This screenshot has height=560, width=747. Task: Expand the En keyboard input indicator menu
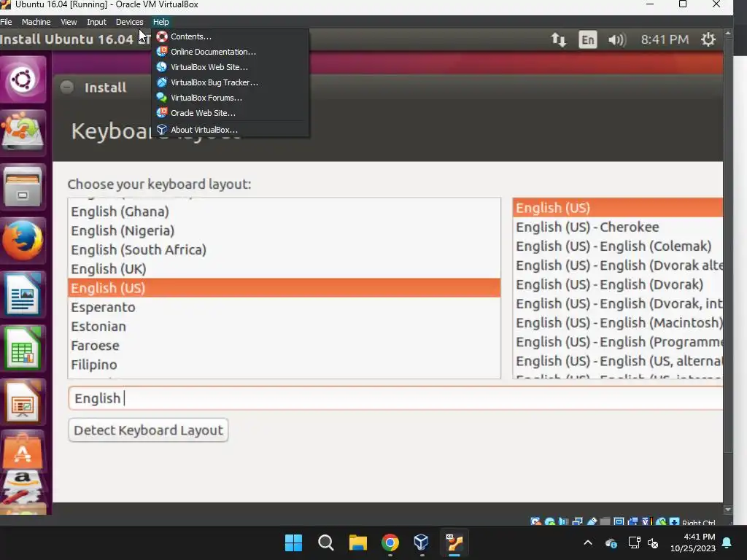587,39
